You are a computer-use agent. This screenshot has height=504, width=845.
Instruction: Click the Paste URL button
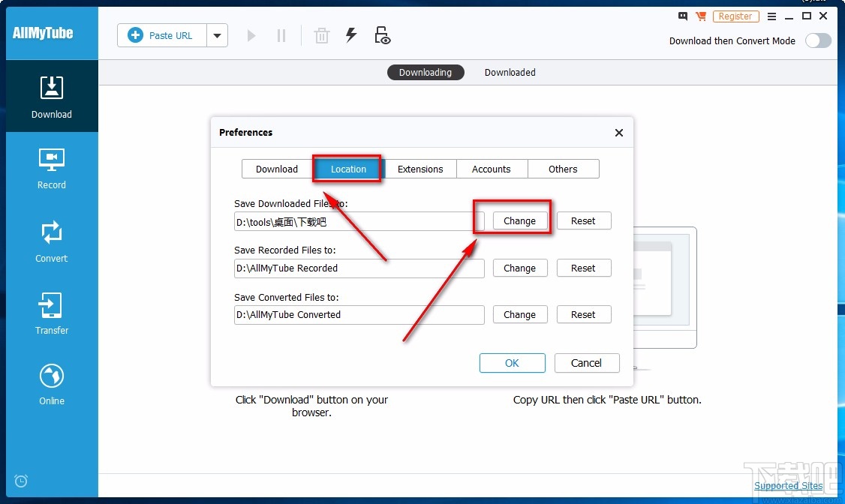coord(161,35)
